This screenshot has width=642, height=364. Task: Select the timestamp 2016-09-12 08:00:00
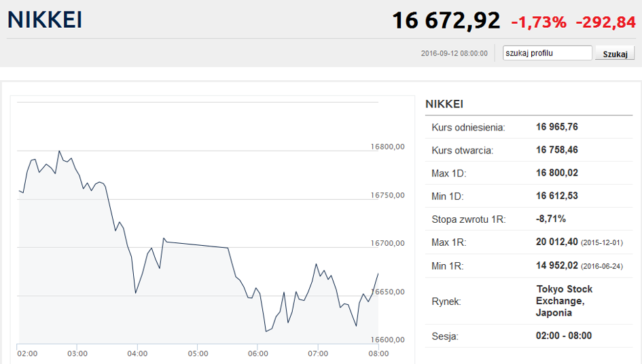(454, 53)
